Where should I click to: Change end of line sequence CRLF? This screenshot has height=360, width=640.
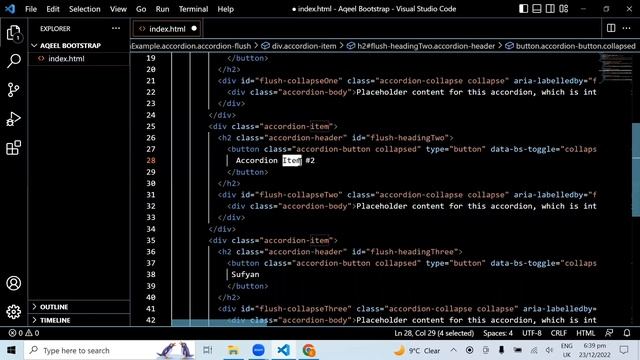(x=558, y=333)
